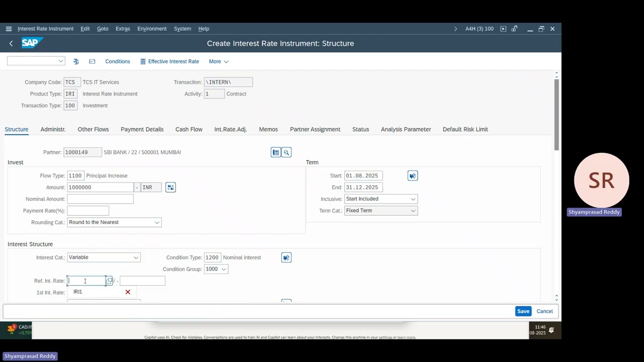Open the hamburger menu at top left
This screenshot has height=362, width=644.
click(x=9, y=29)
